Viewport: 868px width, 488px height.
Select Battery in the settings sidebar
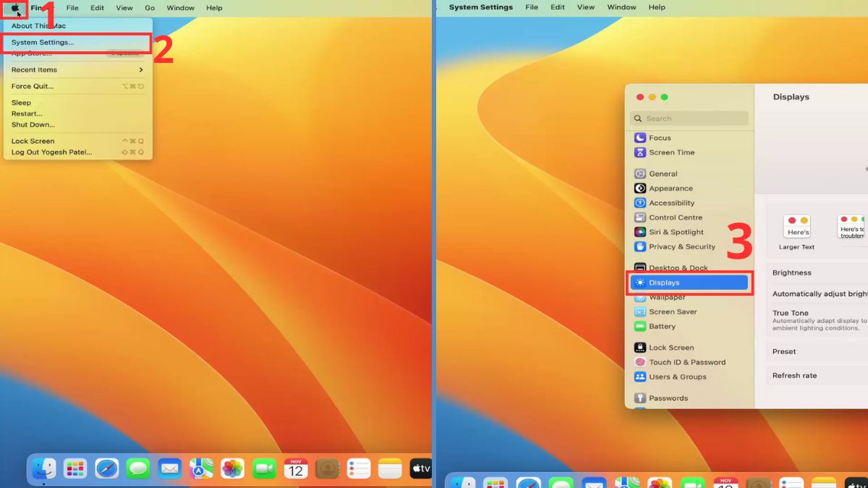coord(661,327)
